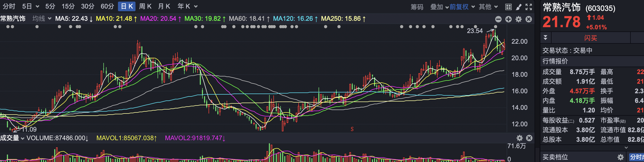The width and height of the screenshot is (644, 162).
Task: Open moving average indicator settings gear
Action: tap(519, 19)
